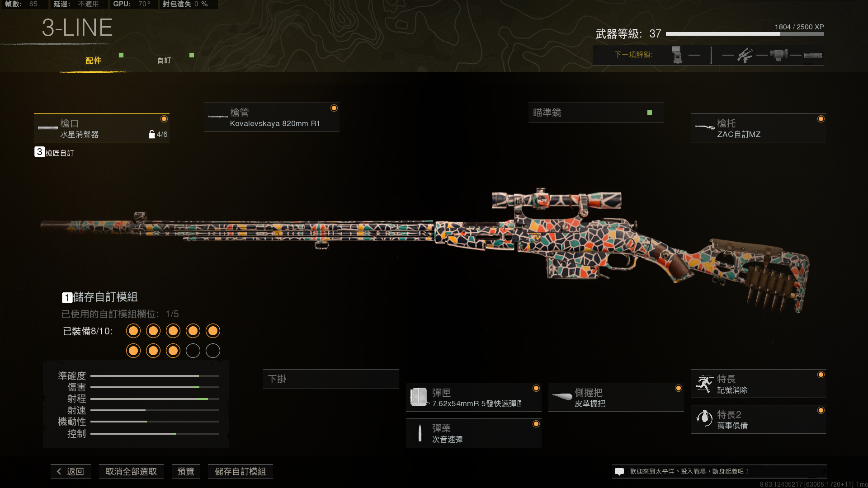The width and height of the screenshot is (868, 488).
Task: Click the running-man perk icon
Action: click(x=704, y=384)
